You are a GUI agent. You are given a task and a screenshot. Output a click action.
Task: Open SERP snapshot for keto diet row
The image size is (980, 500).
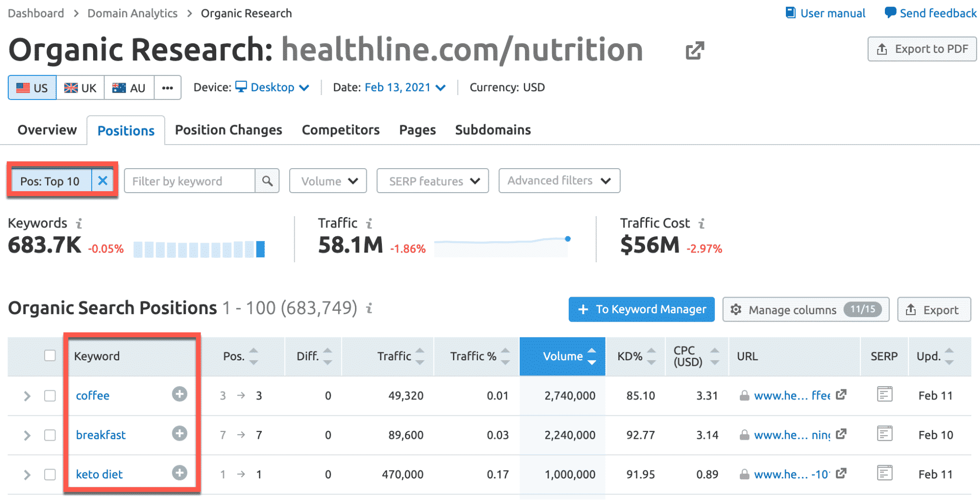[x=884, y=473]
